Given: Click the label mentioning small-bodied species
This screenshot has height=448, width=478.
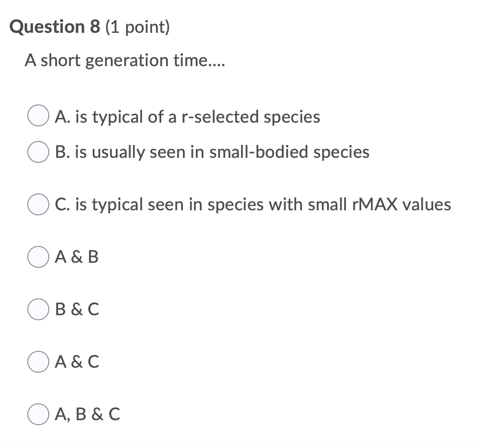Looking at the screenshot, I should coord(210,152).
